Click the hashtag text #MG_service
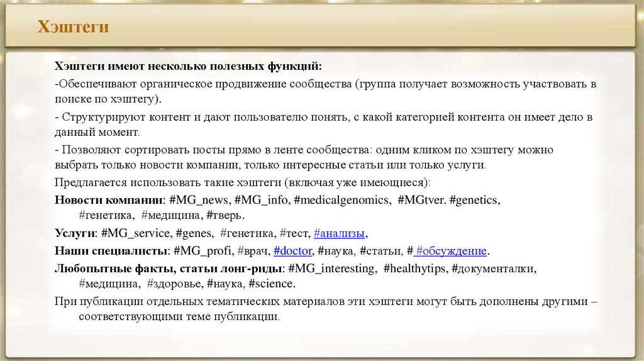The height and width of the screenshot is (361, 644). click(135, 233)
